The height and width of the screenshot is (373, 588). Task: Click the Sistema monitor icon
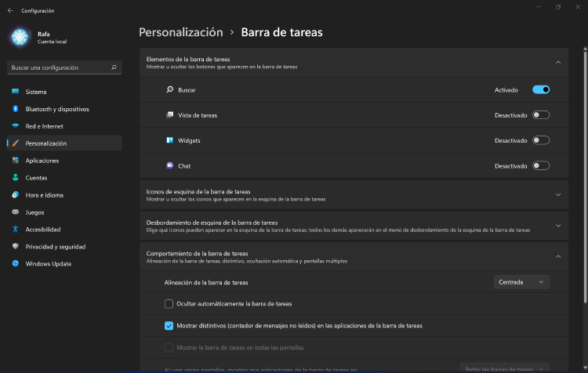tap(16, 92)
